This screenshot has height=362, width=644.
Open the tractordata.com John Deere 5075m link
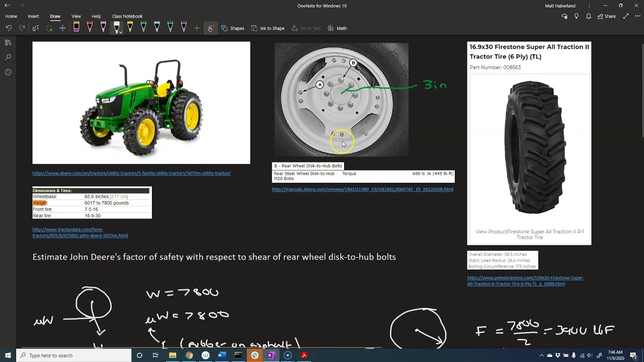[80, 232]
